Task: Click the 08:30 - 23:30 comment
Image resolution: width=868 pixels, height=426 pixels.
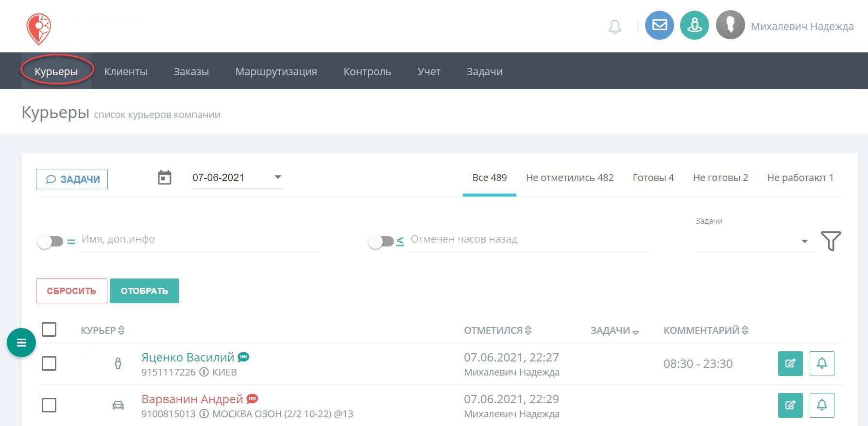Action: (698, 363)
